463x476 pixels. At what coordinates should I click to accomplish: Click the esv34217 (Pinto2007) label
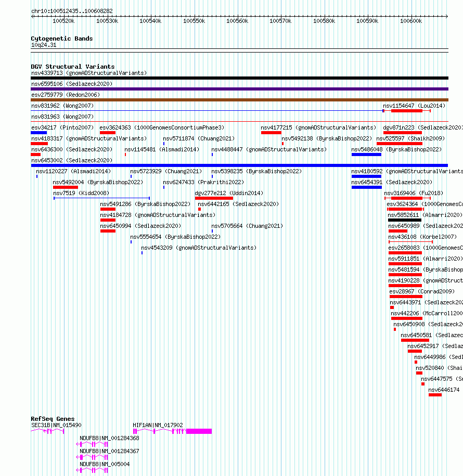[62, 127]
